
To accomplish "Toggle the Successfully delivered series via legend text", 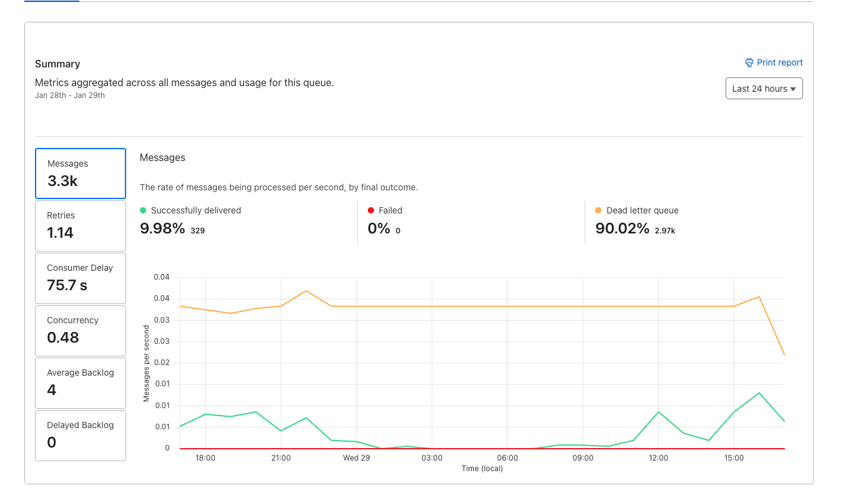I will 197,210.
